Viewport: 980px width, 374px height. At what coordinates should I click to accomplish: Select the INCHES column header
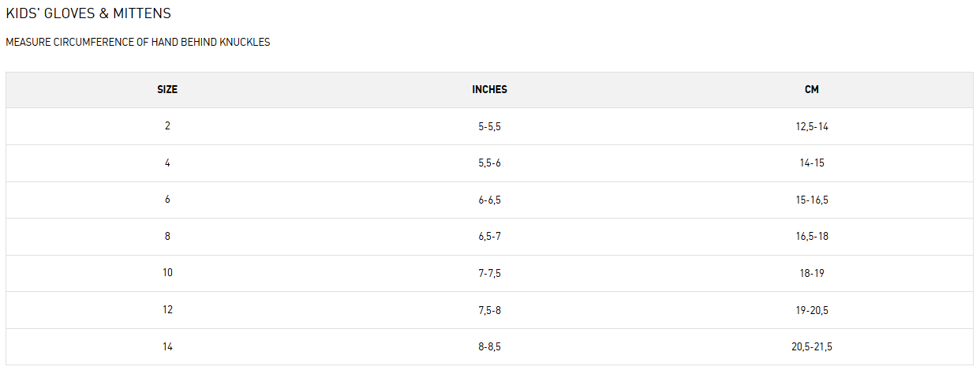click(489, 90)
